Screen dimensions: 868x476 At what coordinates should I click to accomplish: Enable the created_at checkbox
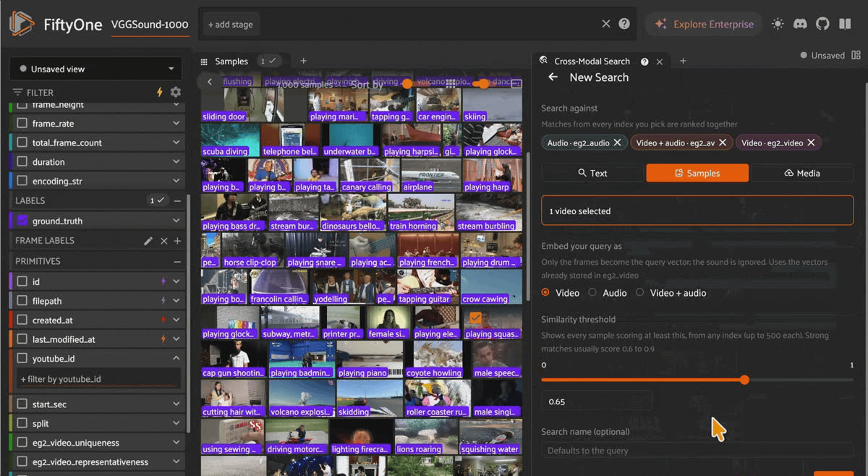22,320
